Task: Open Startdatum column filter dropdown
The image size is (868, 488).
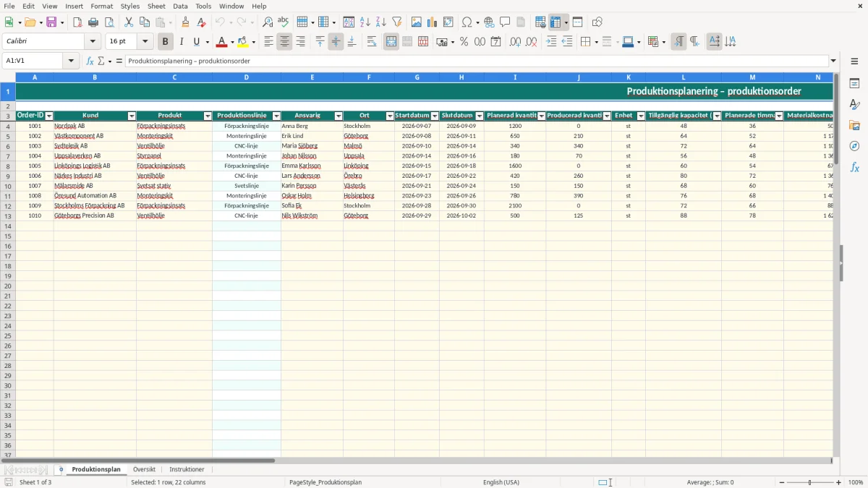Action: (x=435, y=116)
